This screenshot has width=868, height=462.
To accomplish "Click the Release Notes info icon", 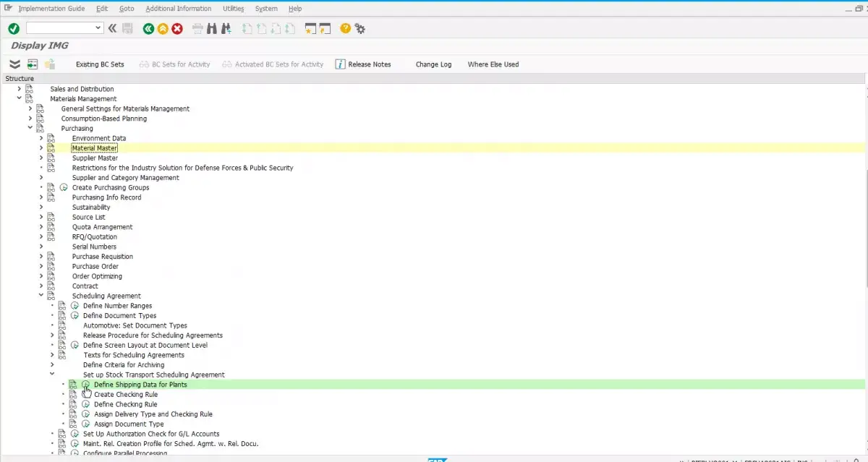I will (340, 64).
